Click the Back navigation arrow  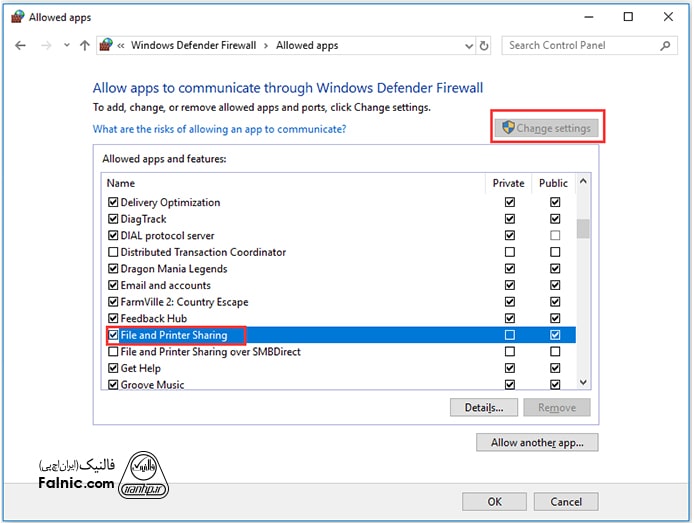[x=21, y=46]
